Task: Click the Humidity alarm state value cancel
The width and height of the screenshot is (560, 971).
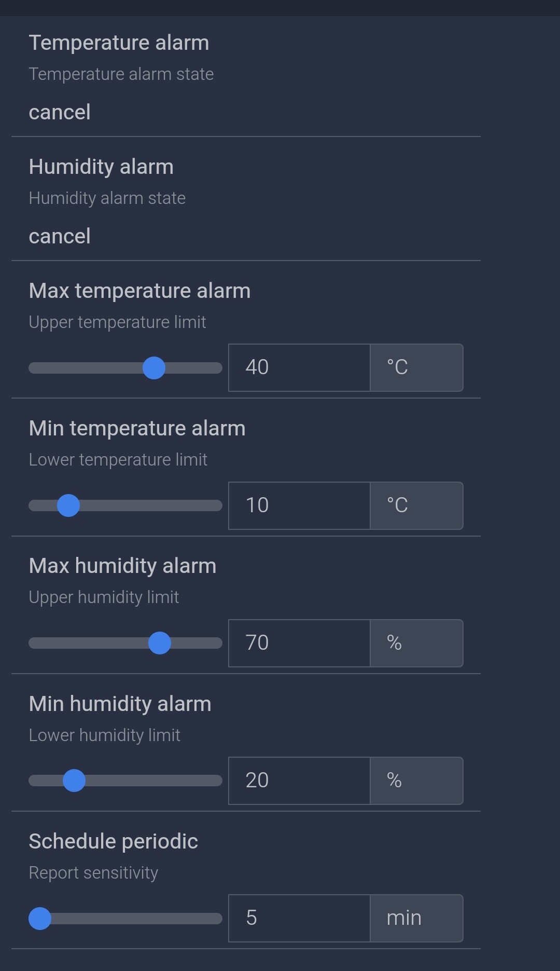Action: [x=60, y=236]
